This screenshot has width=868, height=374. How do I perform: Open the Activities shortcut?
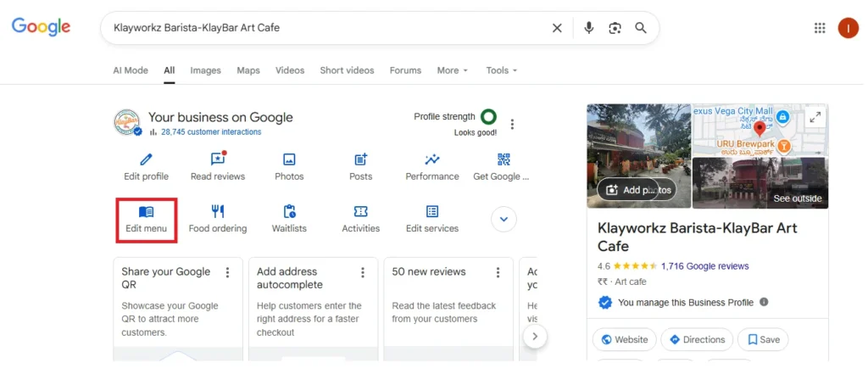click(x=361, y=220)
